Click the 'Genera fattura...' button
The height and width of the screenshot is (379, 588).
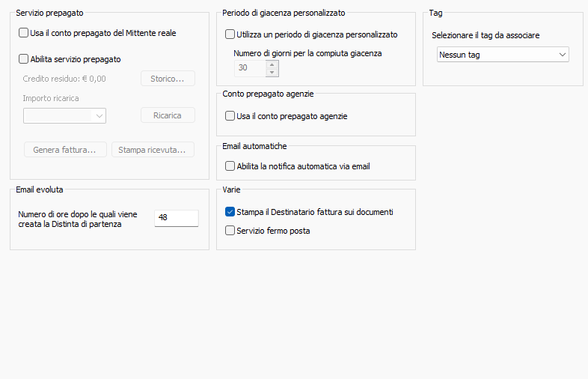click(65, 150)
